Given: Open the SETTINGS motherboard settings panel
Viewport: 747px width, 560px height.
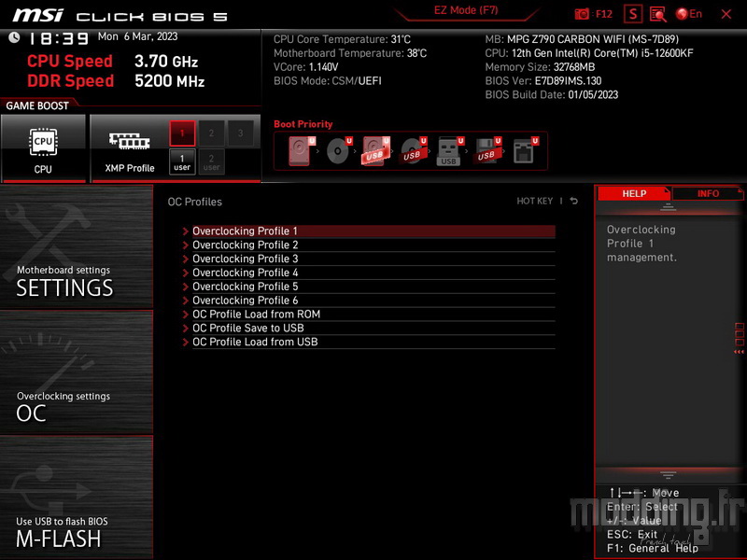Looking at the screenshot, I should [77, 246].
